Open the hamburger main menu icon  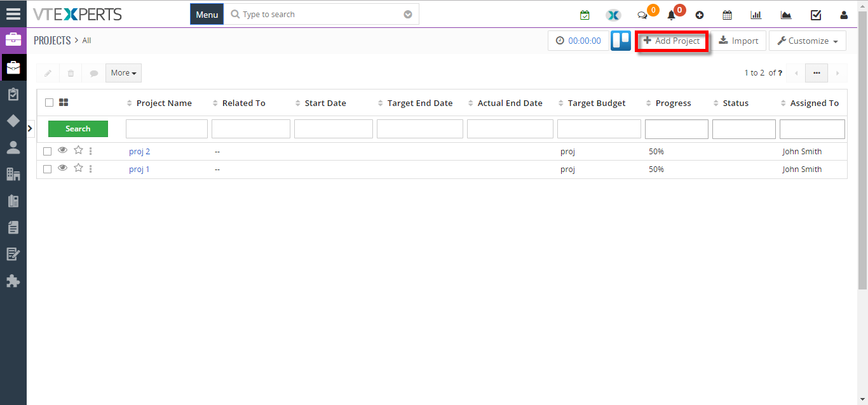click(x=13, y=14)
